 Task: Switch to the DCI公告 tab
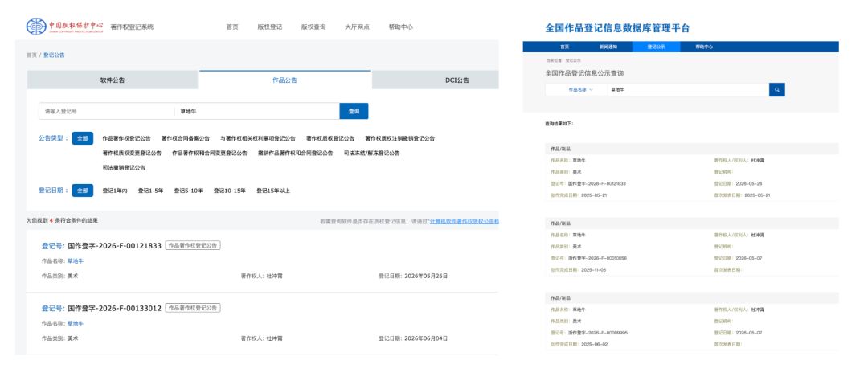(x=436, y=80)
